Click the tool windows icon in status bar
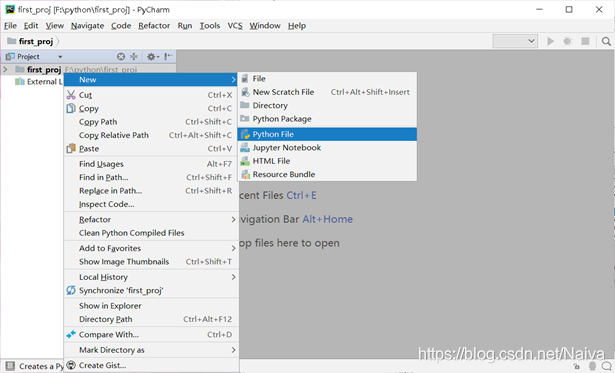The image size is (615, 373). [10, 366]
